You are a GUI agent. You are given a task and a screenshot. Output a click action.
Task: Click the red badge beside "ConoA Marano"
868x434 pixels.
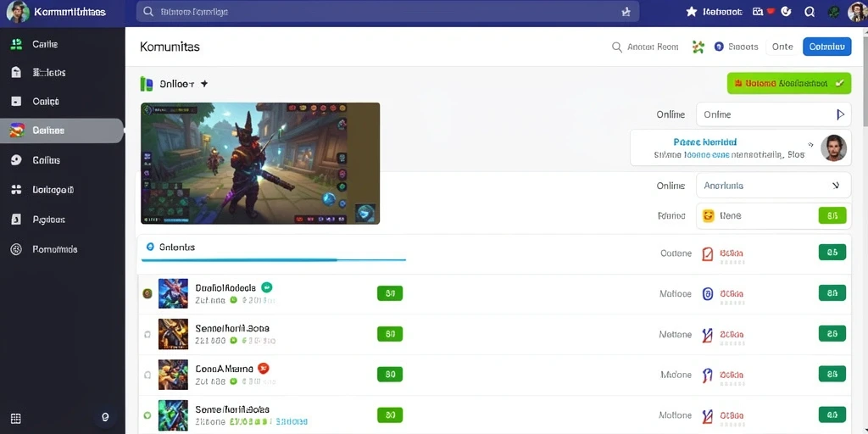click(264, 368)
